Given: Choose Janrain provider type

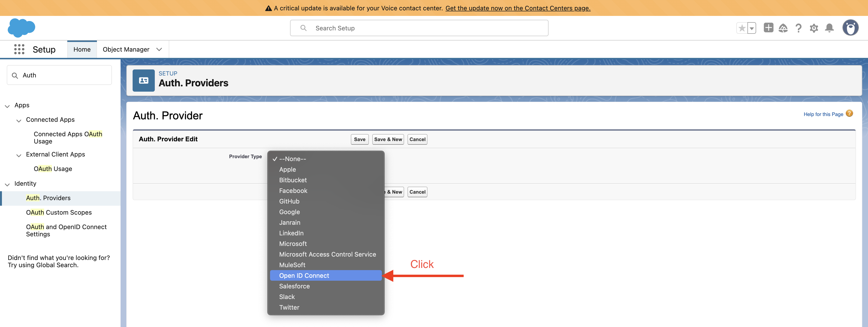Looking at the screenshot, I should (326, 223).
